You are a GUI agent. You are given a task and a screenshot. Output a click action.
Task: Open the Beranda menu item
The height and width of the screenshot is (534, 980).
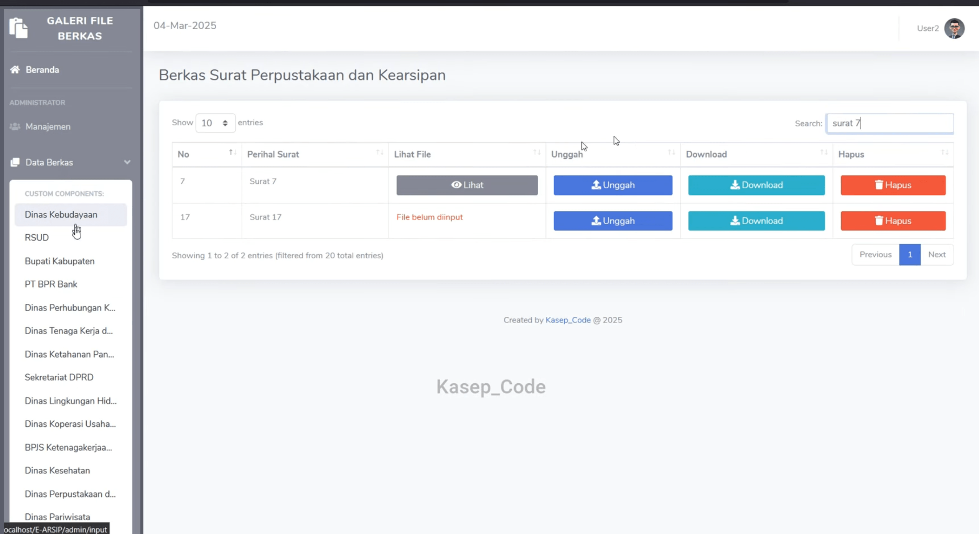pyautogui.click(x=42, y=70)
